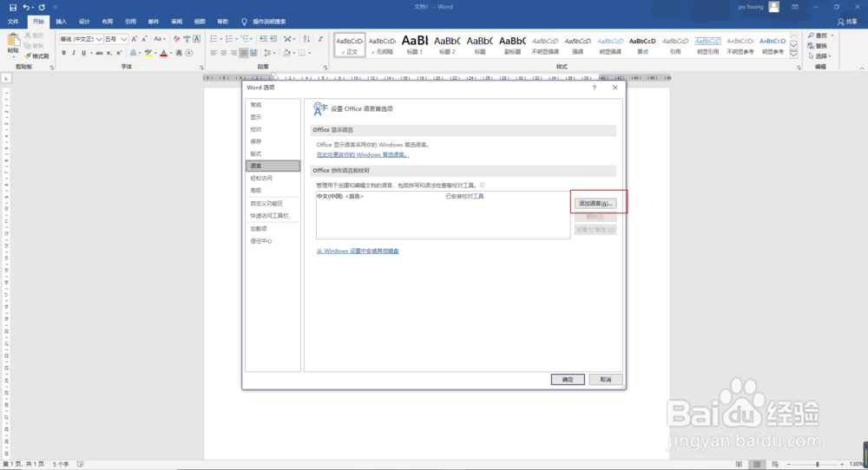Click the distributed alignment icon

pos(253,53)
